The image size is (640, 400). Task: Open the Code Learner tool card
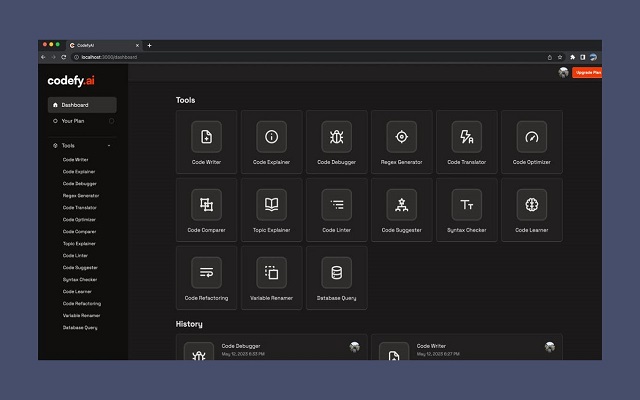coord(531,210)
